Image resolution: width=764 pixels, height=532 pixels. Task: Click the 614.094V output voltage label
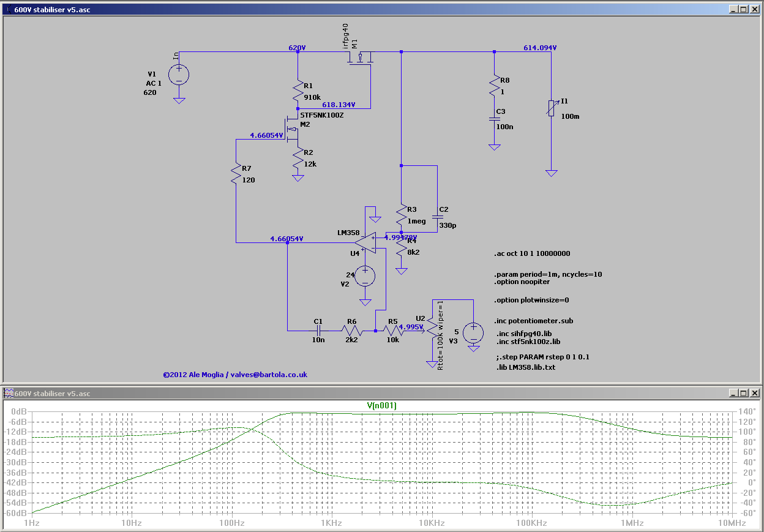click(x=540, y=48)
